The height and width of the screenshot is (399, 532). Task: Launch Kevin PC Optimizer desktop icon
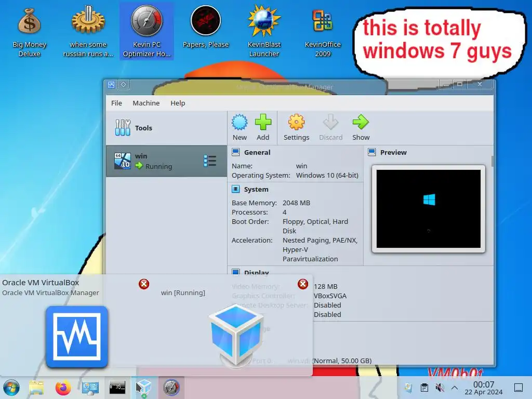point(147,32)
